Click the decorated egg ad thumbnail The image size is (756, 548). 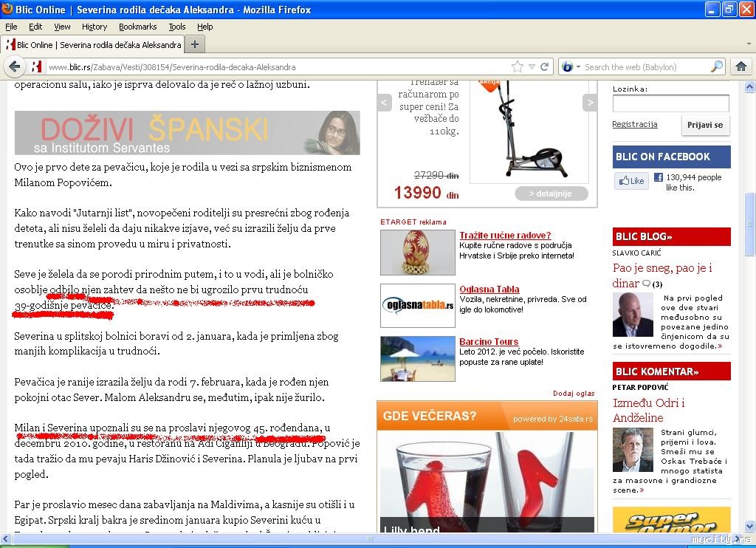click(418, 253)
